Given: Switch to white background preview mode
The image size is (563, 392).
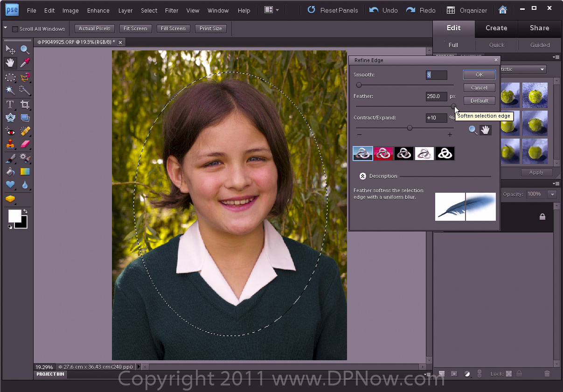Looking at the screenshot, I should (x=424, y=154).
